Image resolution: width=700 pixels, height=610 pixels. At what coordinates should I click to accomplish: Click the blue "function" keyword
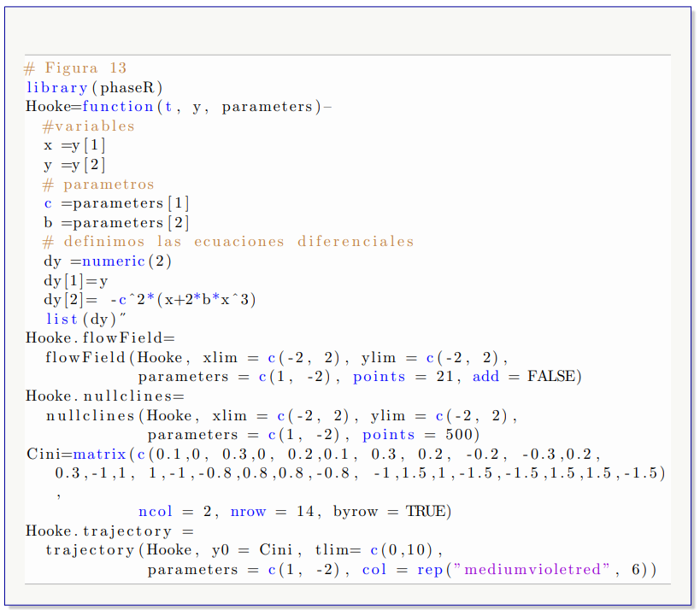[x=118, y=107]
